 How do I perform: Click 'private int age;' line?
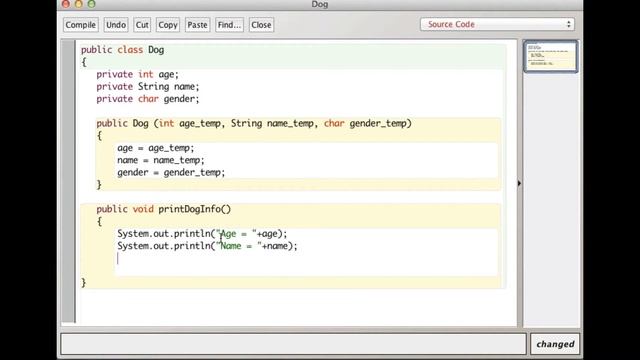point(138,74)
